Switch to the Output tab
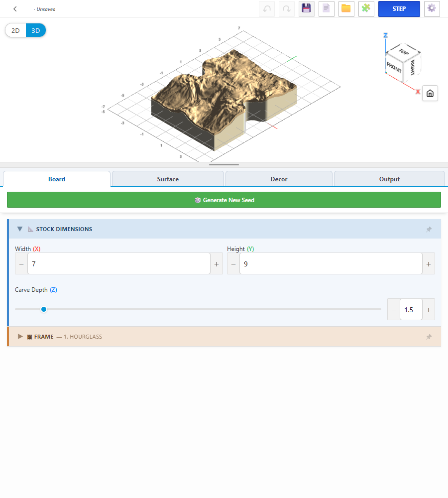Image resolution: width=448 pixels, height=498 pixels. pyautogui.click(x=389, y=179)
